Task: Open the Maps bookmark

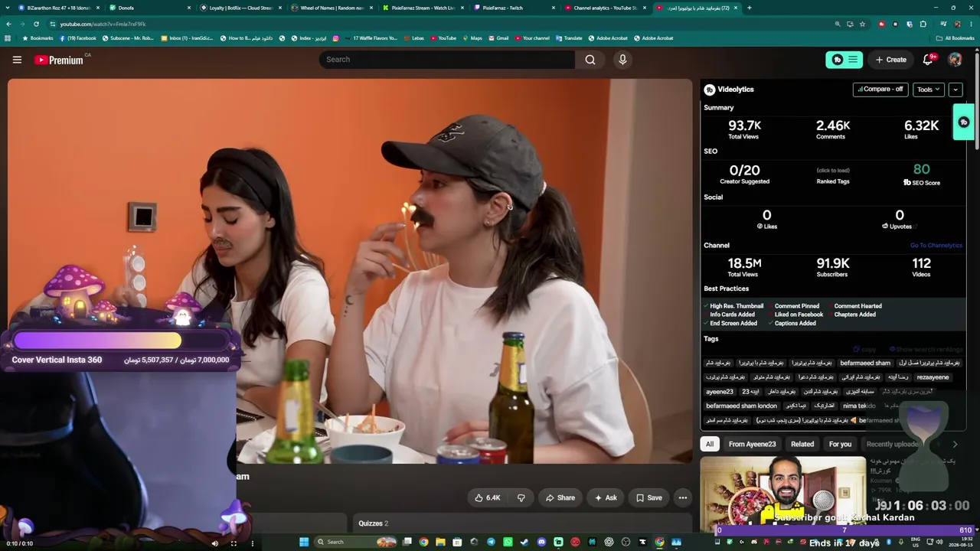Action: coord(472,37)
